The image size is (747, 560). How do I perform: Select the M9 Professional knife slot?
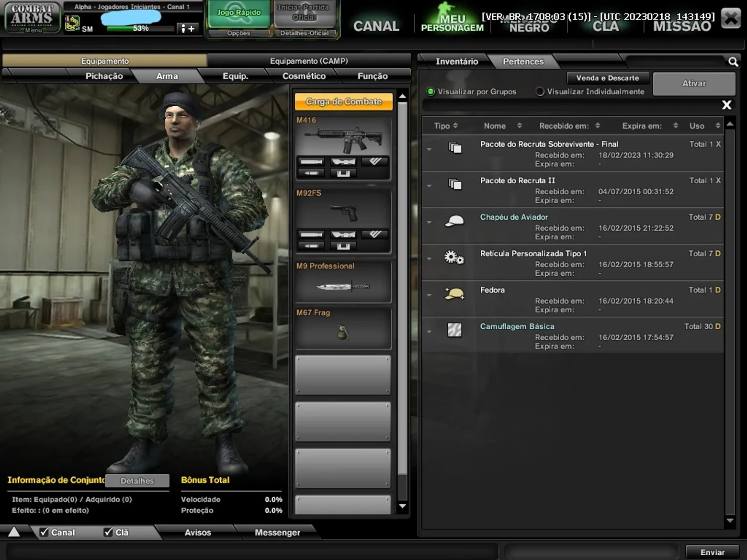(x=343, y=282)
